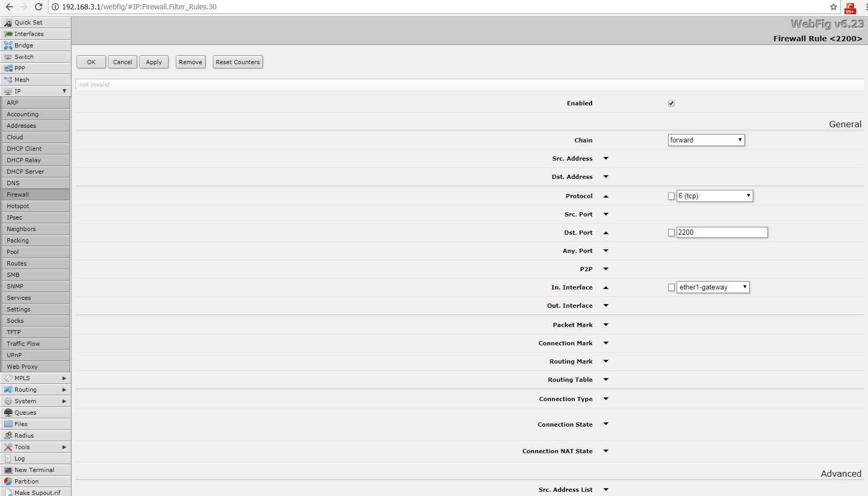Click the Interfaces icon in sidebar
This screenshot has height=496, width=868.
pyautogui.click(x=8, y=34)
